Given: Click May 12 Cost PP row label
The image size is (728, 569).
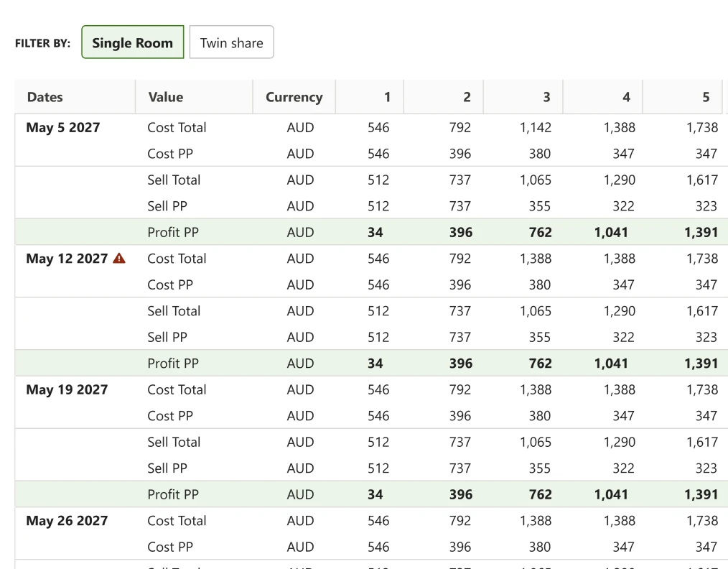Looking at the screenshot, I should click(170, 284).
